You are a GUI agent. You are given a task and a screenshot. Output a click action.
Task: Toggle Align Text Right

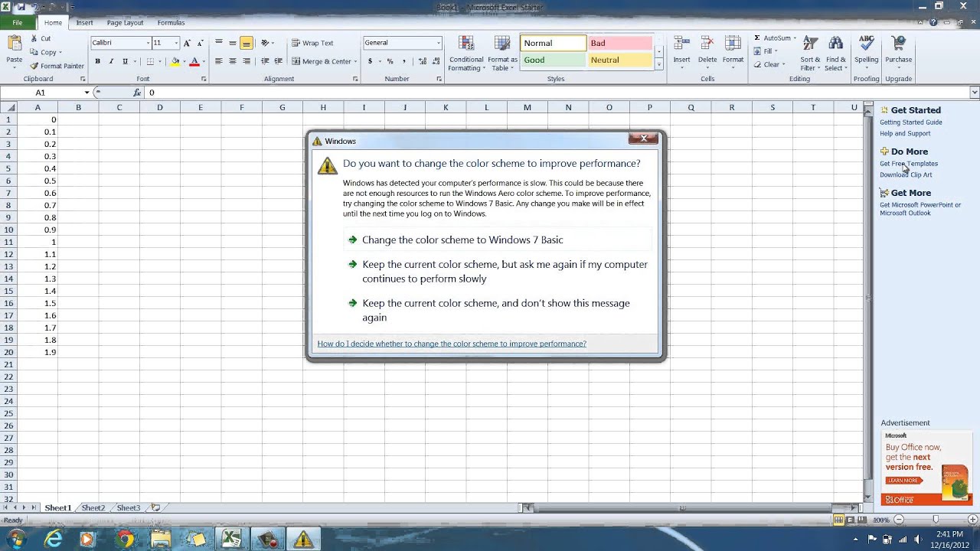coord(247,61)
